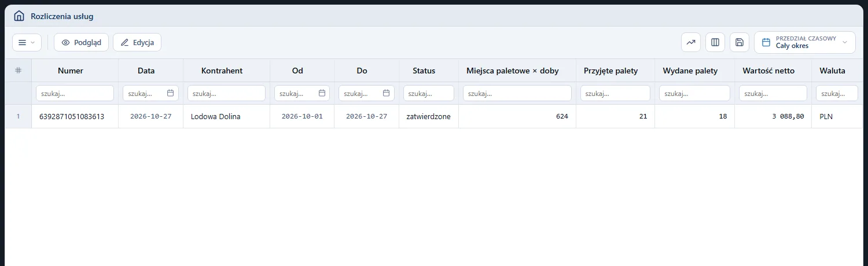Click the Edycja edit button

click(x=137, y=42)
